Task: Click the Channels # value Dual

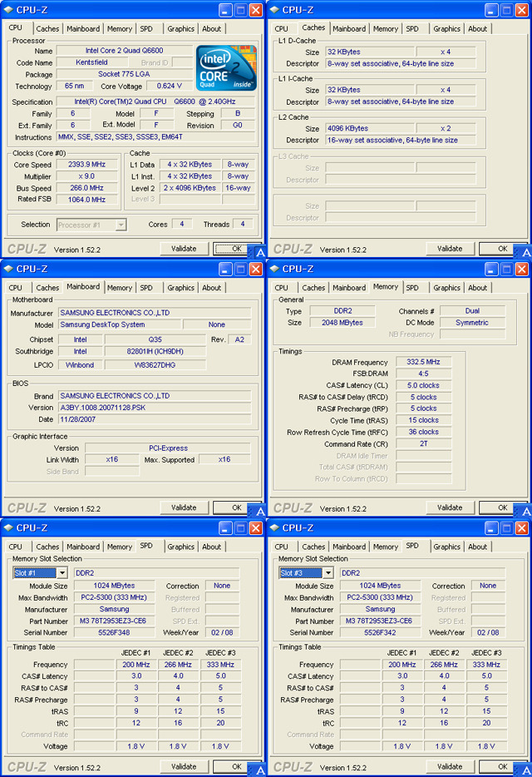Action: tap(472, 310)
